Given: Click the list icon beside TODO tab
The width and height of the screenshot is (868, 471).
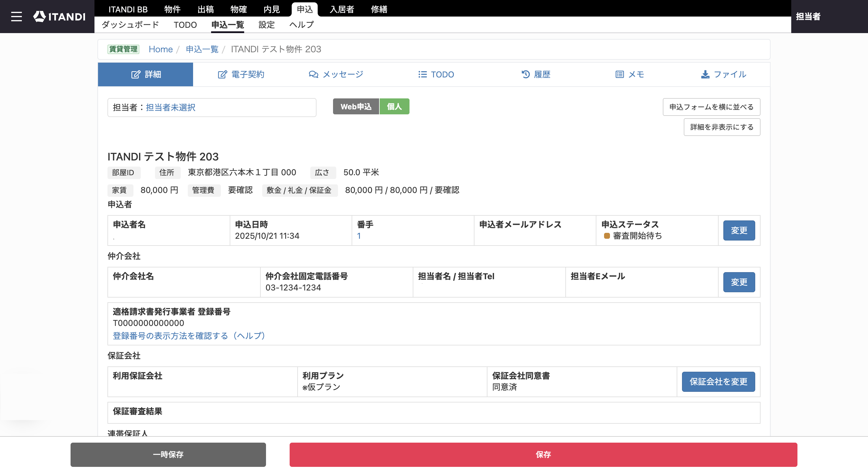Looking at the screenshot, I should coord(422,74).
